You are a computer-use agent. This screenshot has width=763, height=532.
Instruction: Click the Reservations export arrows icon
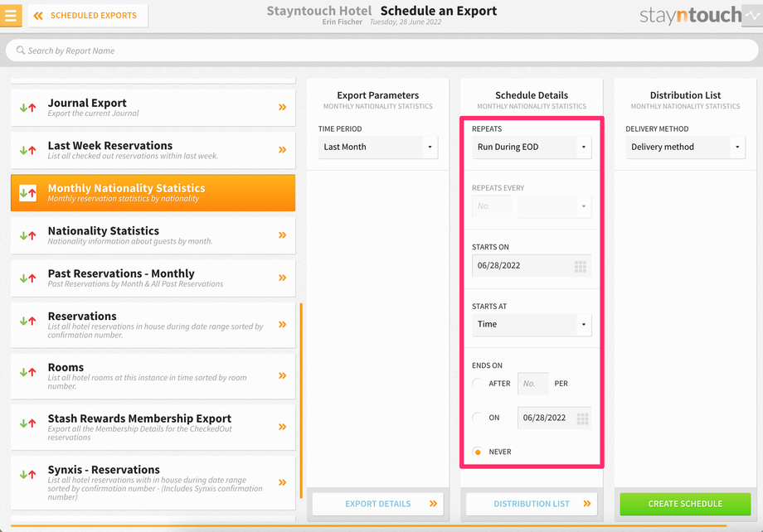click(27, 321)
